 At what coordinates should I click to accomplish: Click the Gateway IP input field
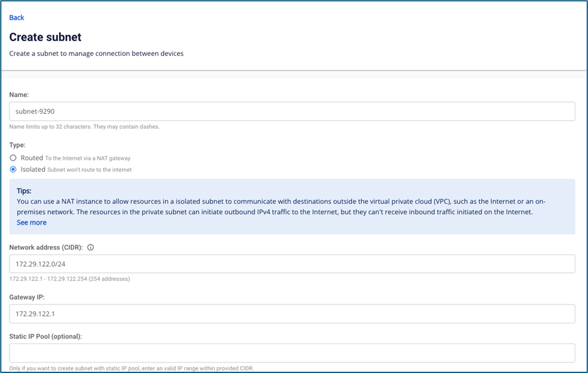[x=292, y=314]
